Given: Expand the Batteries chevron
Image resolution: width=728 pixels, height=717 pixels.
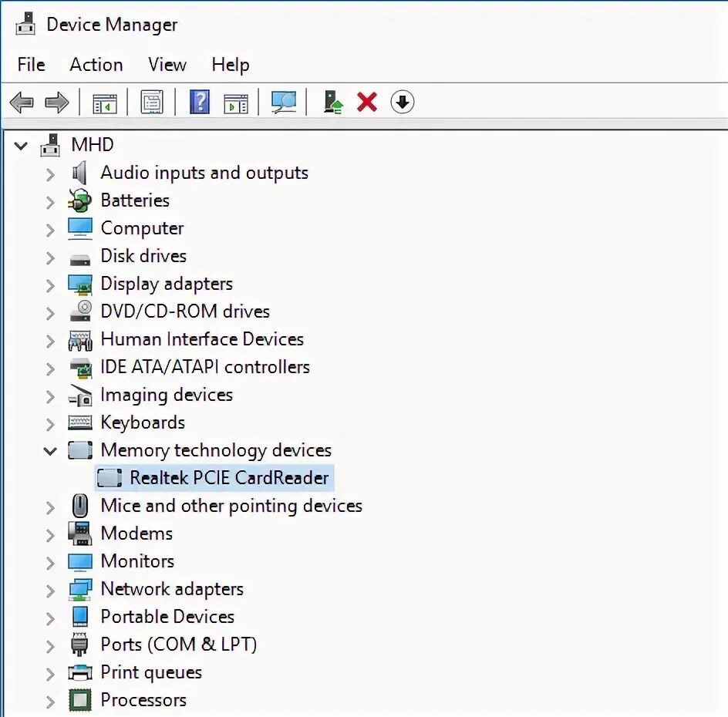Looking at the screenshot, I should (51, 202).
